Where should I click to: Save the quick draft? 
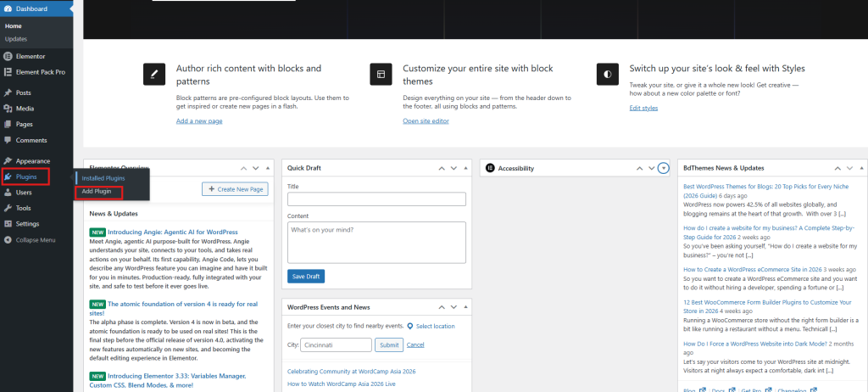pos(306,276)
